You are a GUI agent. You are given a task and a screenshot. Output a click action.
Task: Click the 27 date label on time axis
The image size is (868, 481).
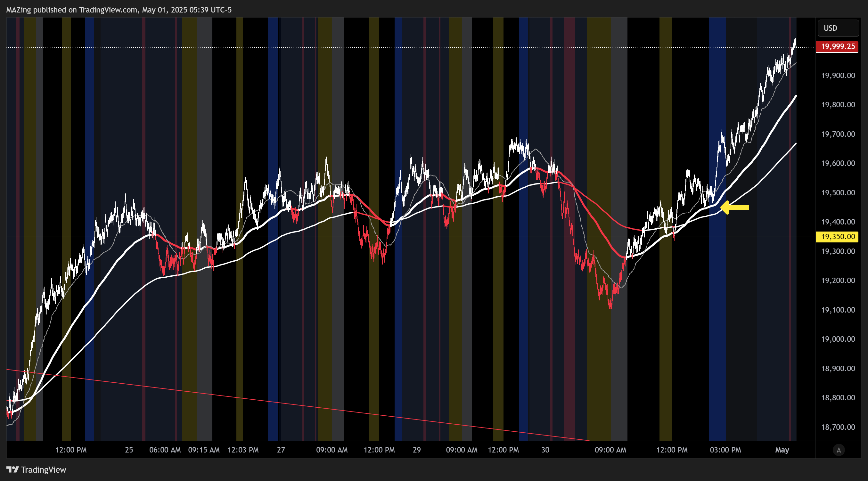click(281, 450)
